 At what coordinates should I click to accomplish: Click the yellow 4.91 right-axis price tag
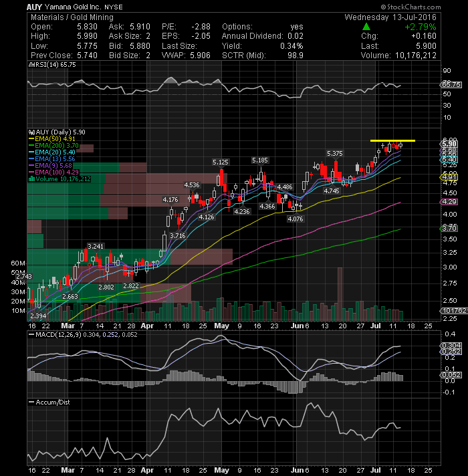tap(449, 177)
